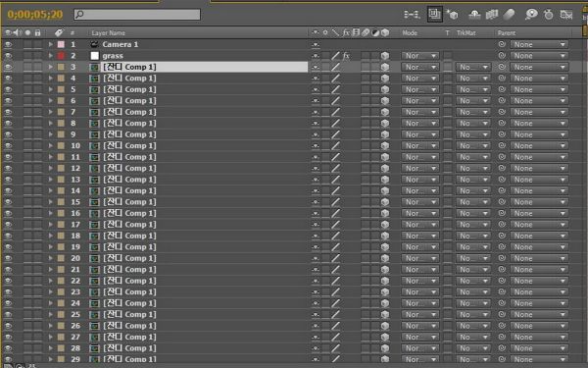The image size is (588, 368).
Task: Select layer 3 name 잔디 Comp 1
Action: click(x=129, y=67)
